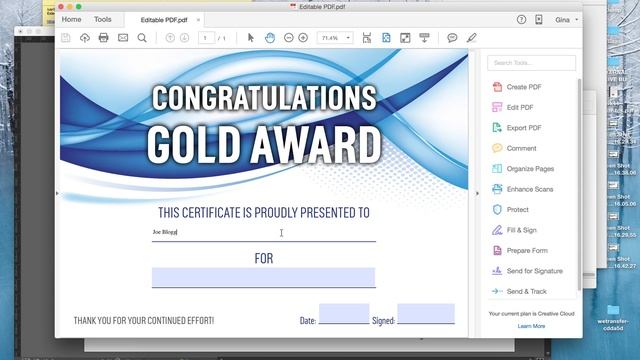Select the Editable PDF.pdf document tab
This screenshot has width=640, height=360.
[164, 20]
